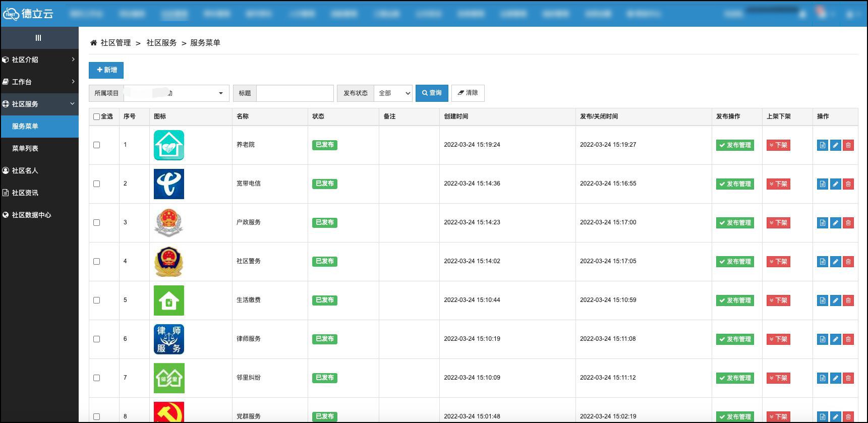This screenshot has width=868, height=423.
Task: Check the box for row 6 律师服务
Action: click(x=96, y=339)
